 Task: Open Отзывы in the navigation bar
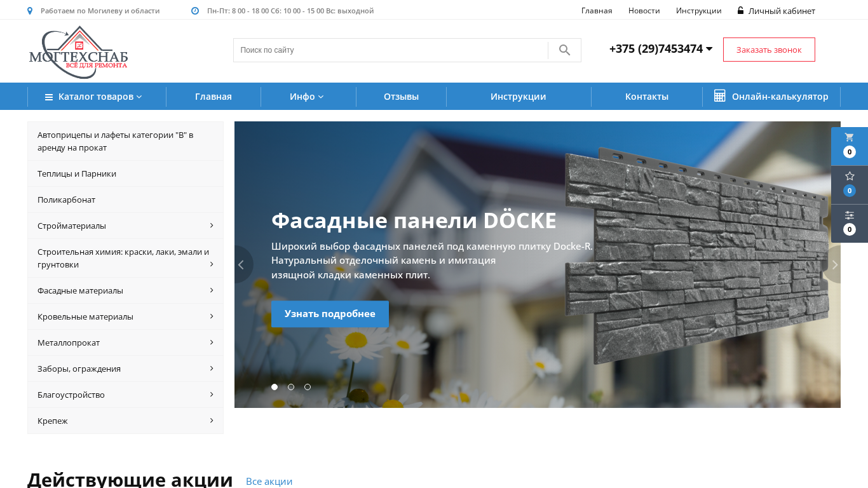(x=401, y=97)
